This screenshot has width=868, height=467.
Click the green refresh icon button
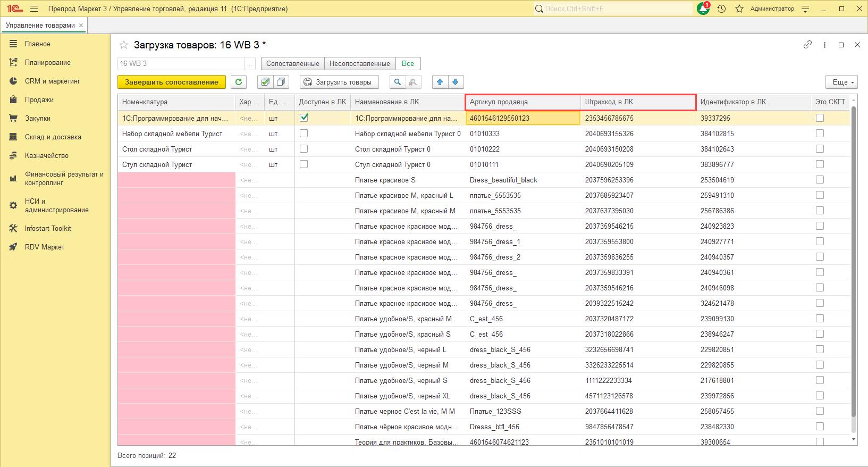click(x=239, y=82)
